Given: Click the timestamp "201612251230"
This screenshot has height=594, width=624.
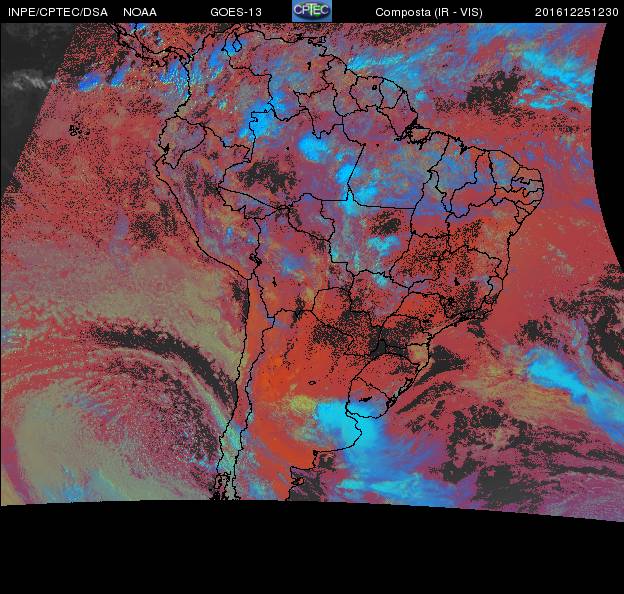Looking at the screenshot, I should 577,12.
